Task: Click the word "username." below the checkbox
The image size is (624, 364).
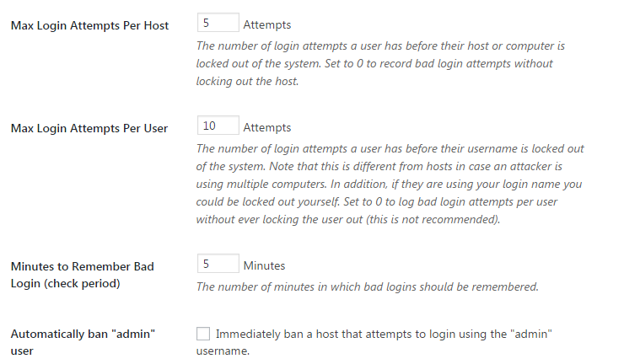Action: pyautogui.click(x=223, y=351)
